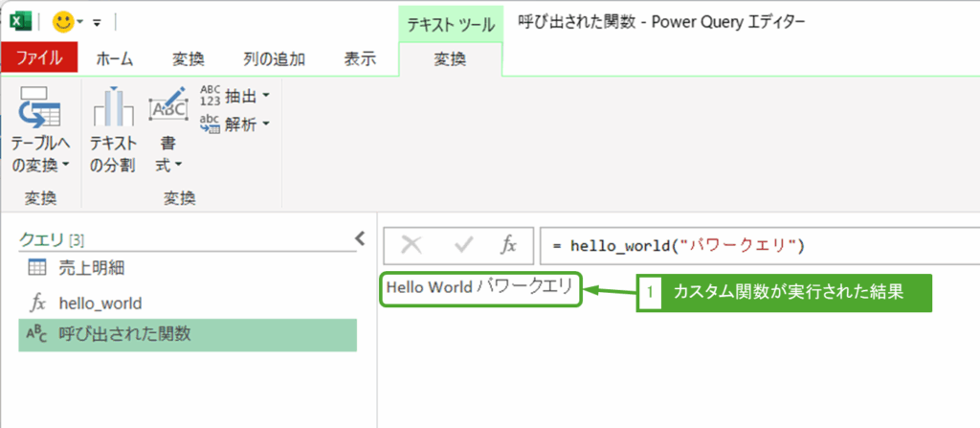Switch to the 列の追加 tab
The height and width of the screenshot is (428, 980).
[274, 58]
